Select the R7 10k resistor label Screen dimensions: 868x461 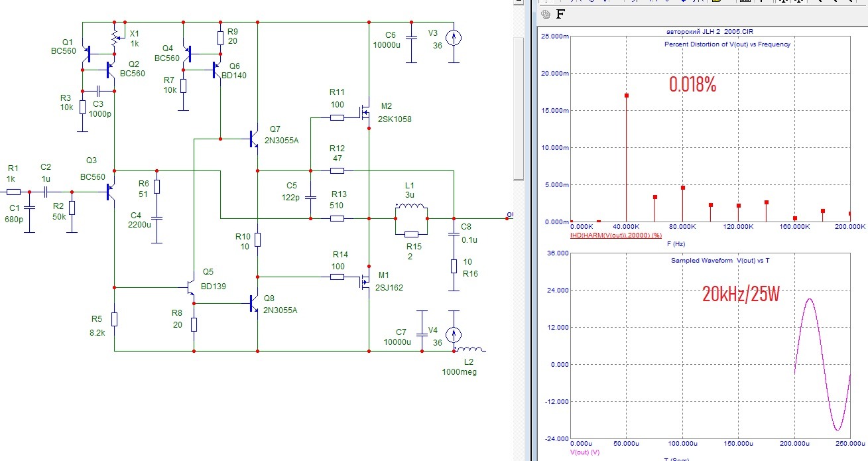click(x=170, y=84)
